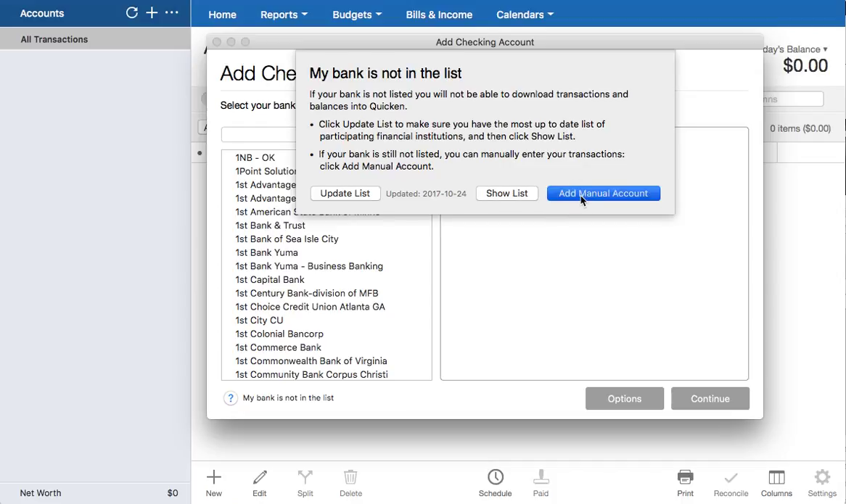846x504 pixels.
Task: Click the Options button
Action: click(x=624, y=398)
